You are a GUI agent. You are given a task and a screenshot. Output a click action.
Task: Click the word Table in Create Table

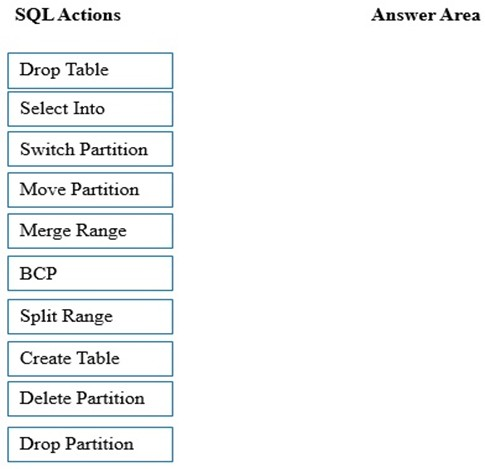click(x=97, y=358)
